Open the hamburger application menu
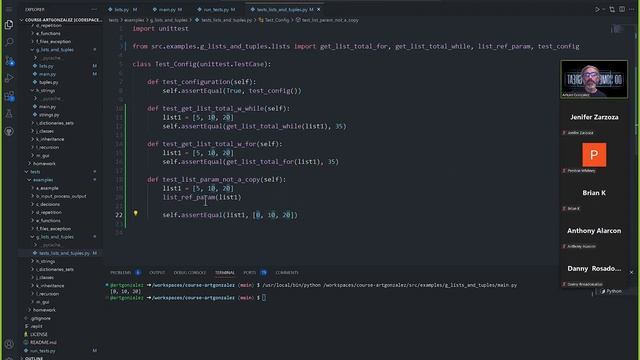 (x=9, y=9)
